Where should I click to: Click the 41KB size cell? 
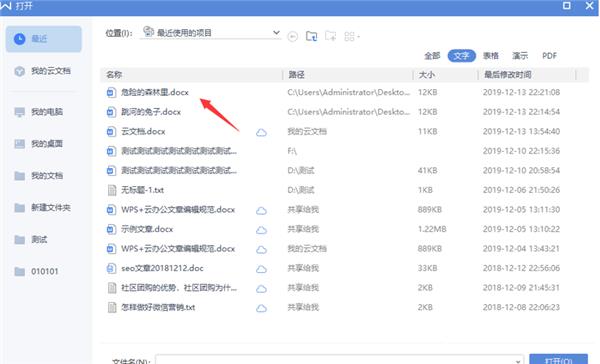pos(427,170)
